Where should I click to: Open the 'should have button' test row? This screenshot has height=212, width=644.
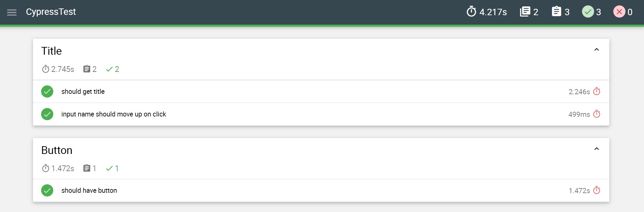point(89,190)
